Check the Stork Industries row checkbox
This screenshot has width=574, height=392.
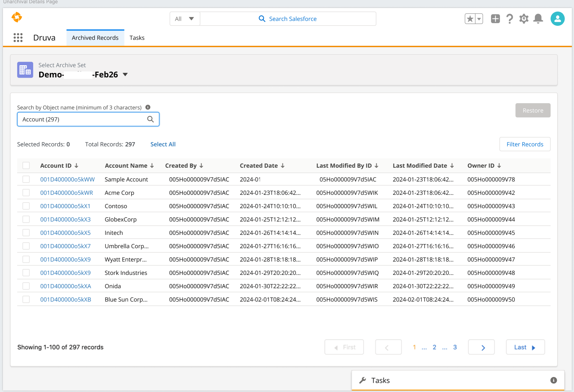click(26, 273)
